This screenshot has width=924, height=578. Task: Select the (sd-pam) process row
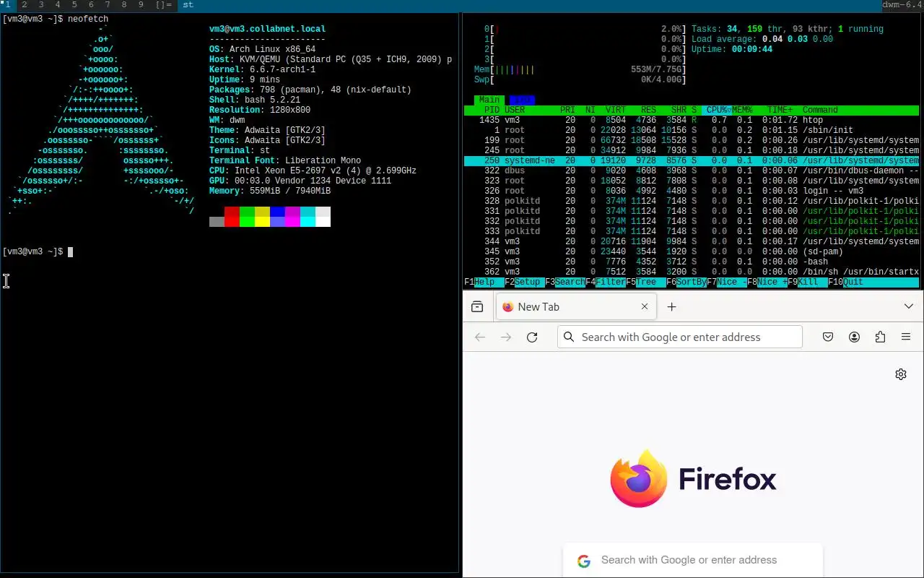692,251
